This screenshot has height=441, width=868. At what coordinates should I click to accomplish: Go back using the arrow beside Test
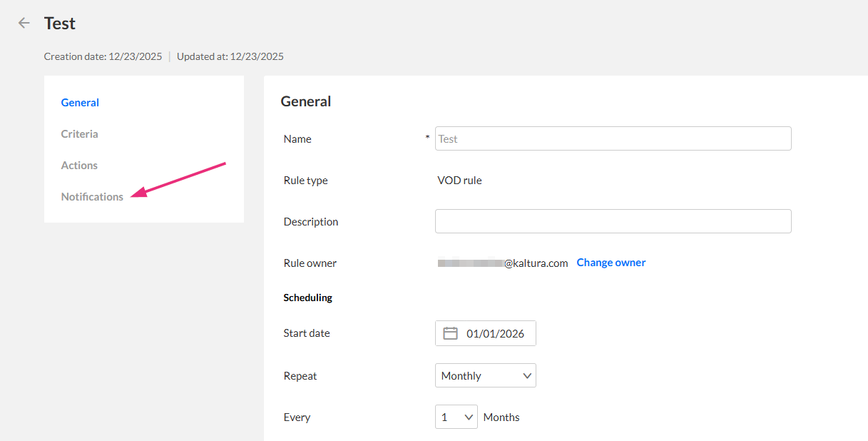[24, 23]
